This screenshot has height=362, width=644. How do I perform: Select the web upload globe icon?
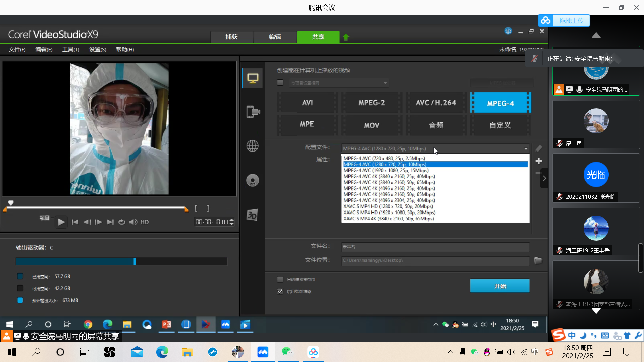pyautogui.click(x=253, y=146)
